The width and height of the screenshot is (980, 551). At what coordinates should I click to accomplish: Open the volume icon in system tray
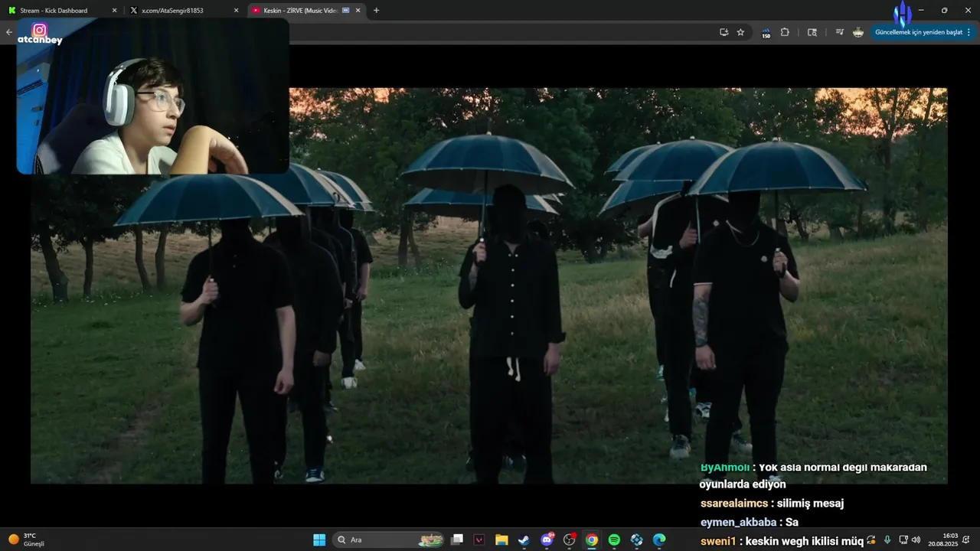tap(916, 540)
